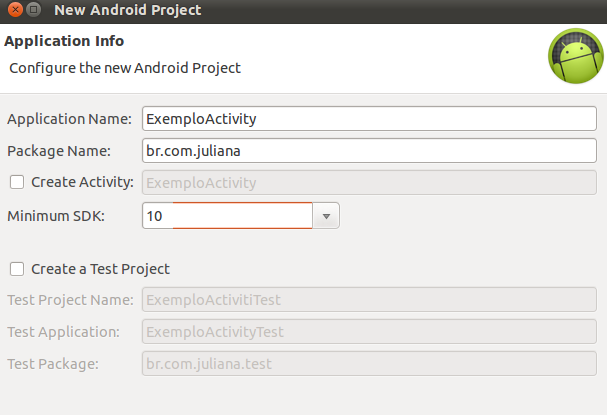The width and height of the screenshot is (607, 415).
Task: Click the Application Info heading
Action: point(64,41)
